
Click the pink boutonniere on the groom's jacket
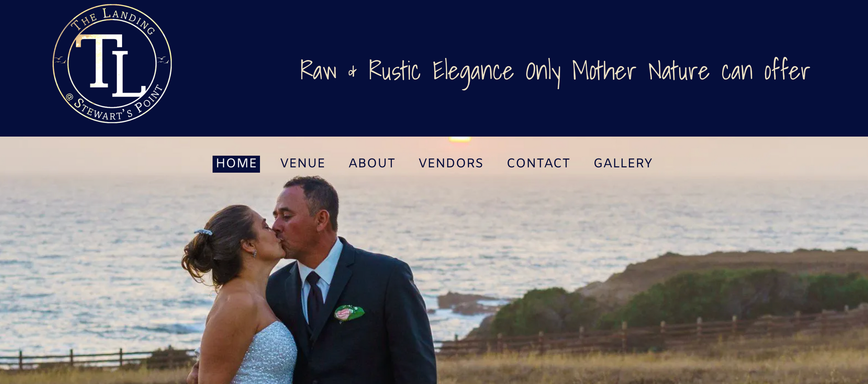(x=349, y=313)
